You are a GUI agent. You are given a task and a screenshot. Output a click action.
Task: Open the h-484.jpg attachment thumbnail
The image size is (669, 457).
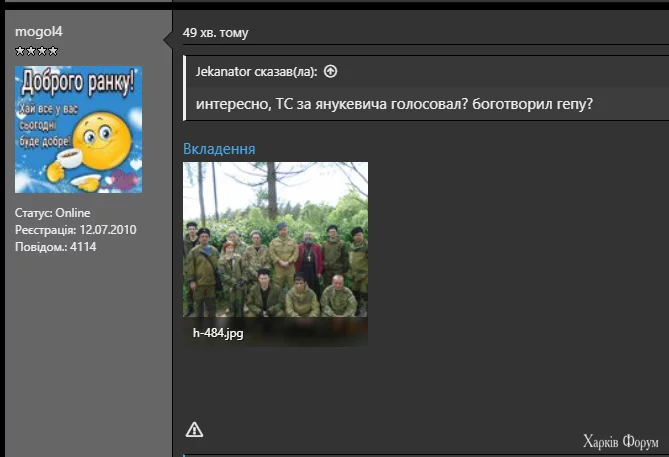point(275,254)
